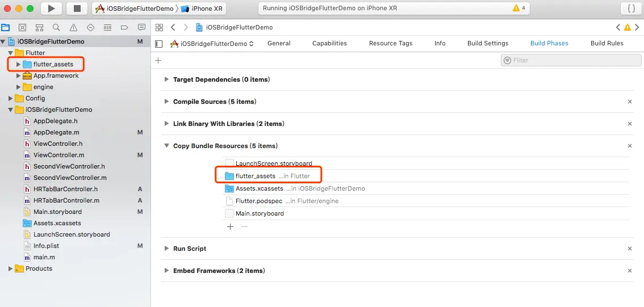The width and height of the screenshot is (644, 307).
Task: Open the Test navigator diamond icon
Action: tap(91, 27)
